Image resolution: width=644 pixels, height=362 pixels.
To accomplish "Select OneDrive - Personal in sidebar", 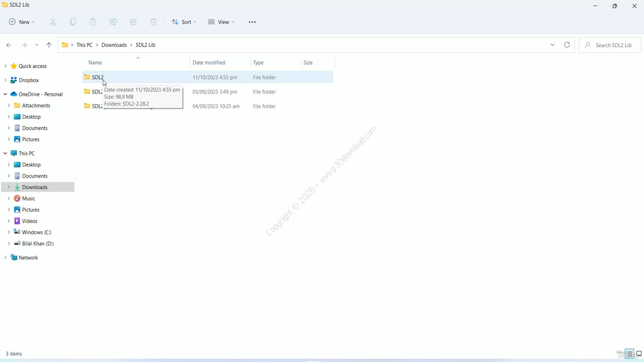I will [x=41, y=95].
